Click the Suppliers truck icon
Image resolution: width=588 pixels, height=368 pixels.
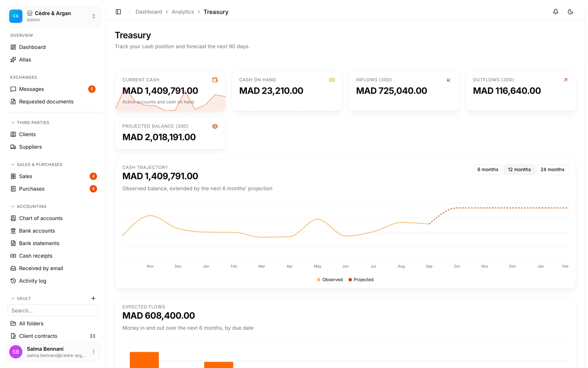(13, 147)
